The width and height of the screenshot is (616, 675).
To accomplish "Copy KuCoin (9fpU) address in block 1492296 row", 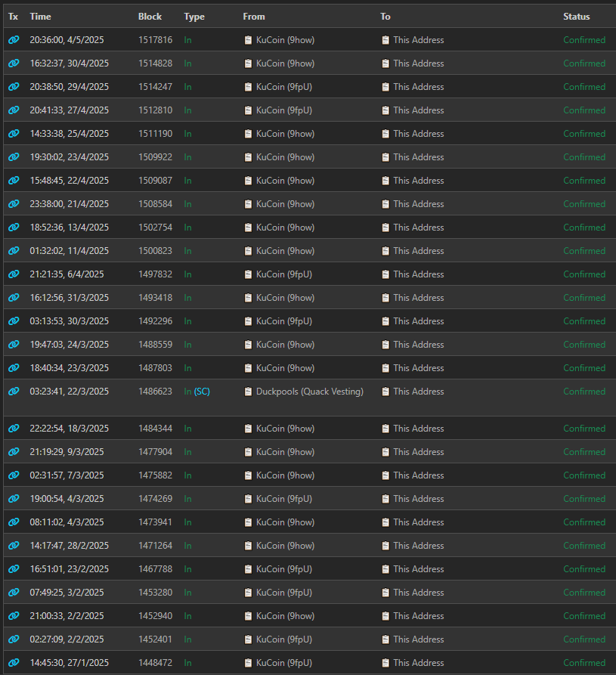I will [x=248, y=321].
